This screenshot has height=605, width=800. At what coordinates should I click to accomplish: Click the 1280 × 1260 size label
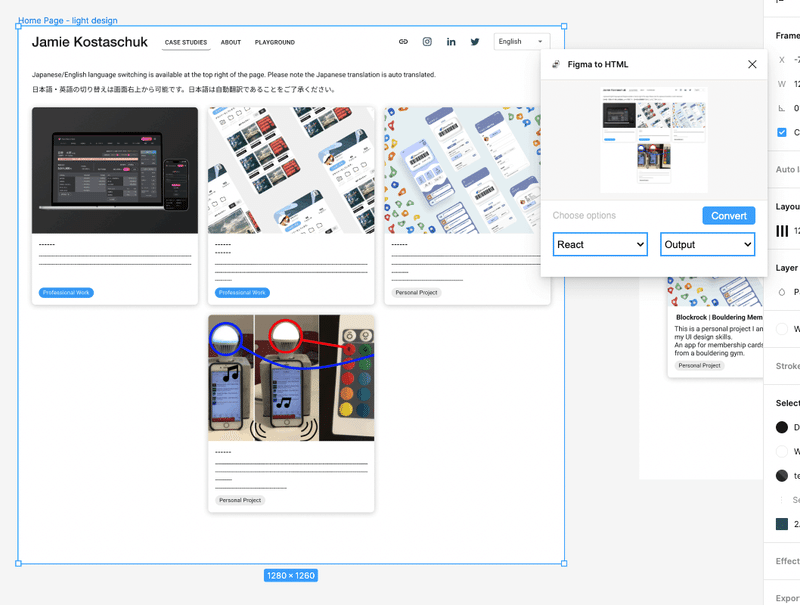coord(291,575)
